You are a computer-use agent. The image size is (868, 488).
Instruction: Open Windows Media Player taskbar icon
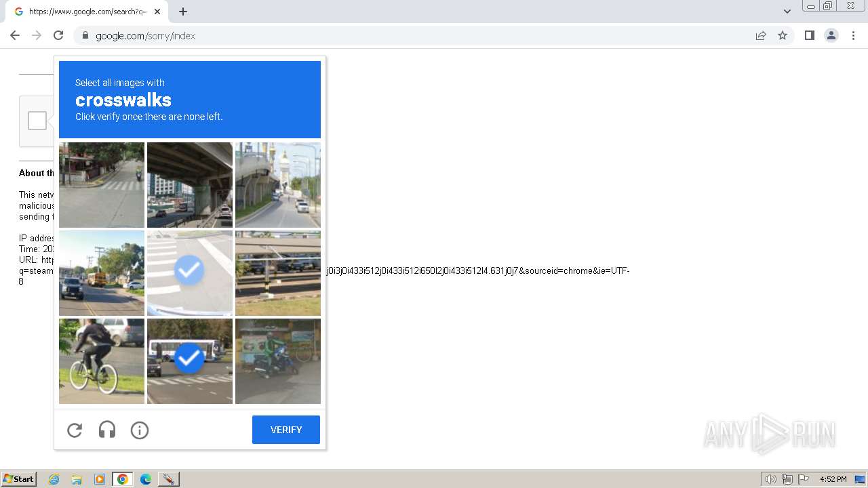coord(100,479)
